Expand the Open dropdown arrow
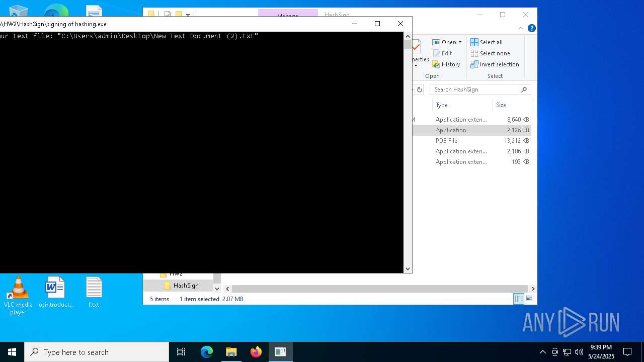The width and height of the screenshot is (644, 362). [x=460, y=42]
